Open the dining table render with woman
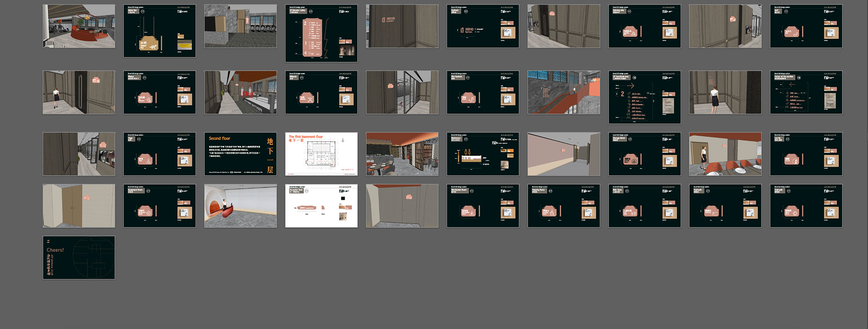The width and height of the screenshot is (868, 329). [725, 154]
